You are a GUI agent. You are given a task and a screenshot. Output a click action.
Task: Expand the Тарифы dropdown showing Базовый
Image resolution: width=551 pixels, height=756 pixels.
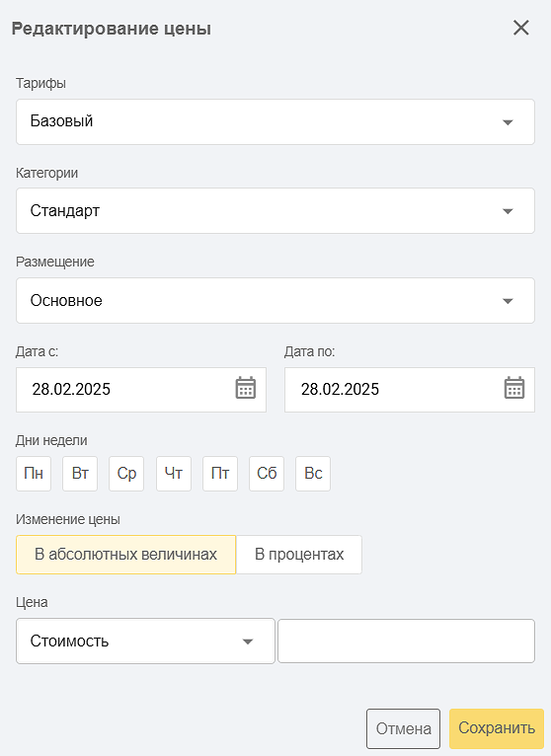[275, 121]
